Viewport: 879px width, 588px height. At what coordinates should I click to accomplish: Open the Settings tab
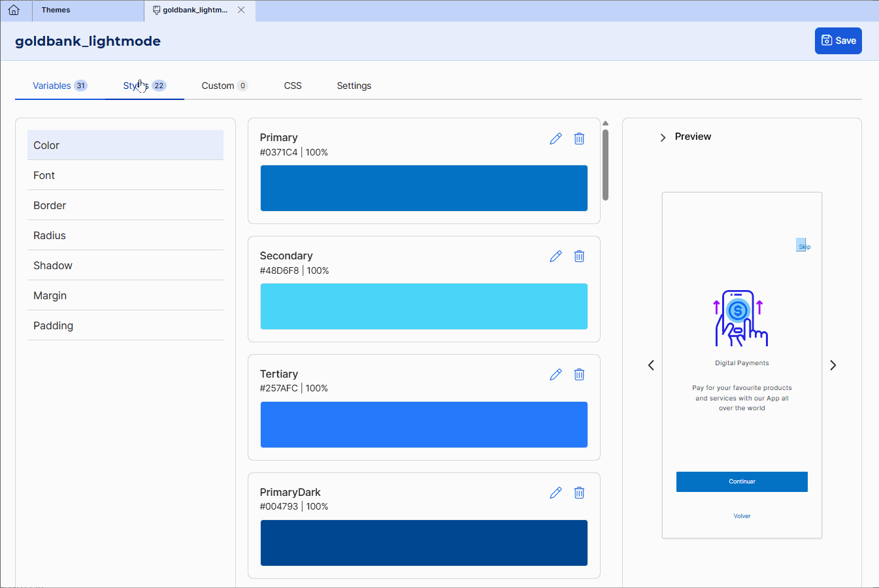click(354, 86)
